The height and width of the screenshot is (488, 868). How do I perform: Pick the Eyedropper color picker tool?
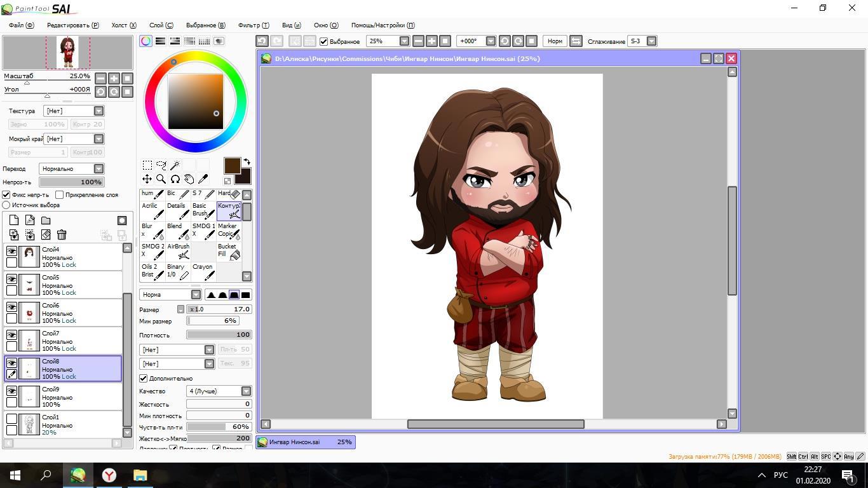click(203, 179)
